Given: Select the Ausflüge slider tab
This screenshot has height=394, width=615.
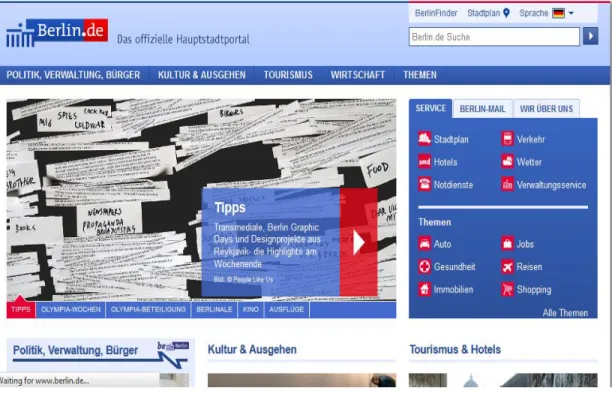Looking at the screenshot, I should tap(288, 311).
